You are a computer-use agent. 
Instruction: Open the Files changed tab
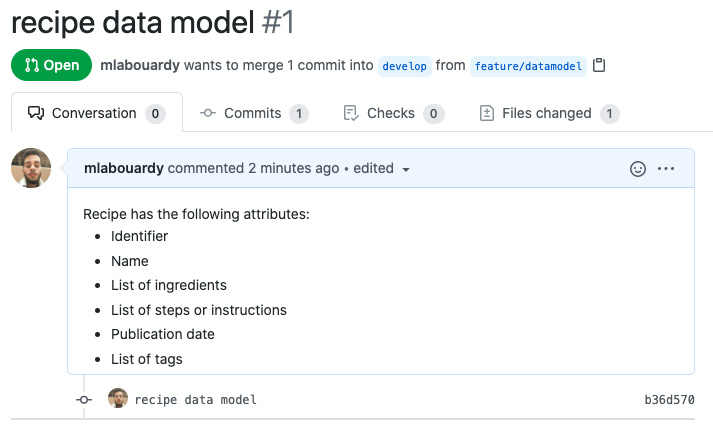pos(549,113)
